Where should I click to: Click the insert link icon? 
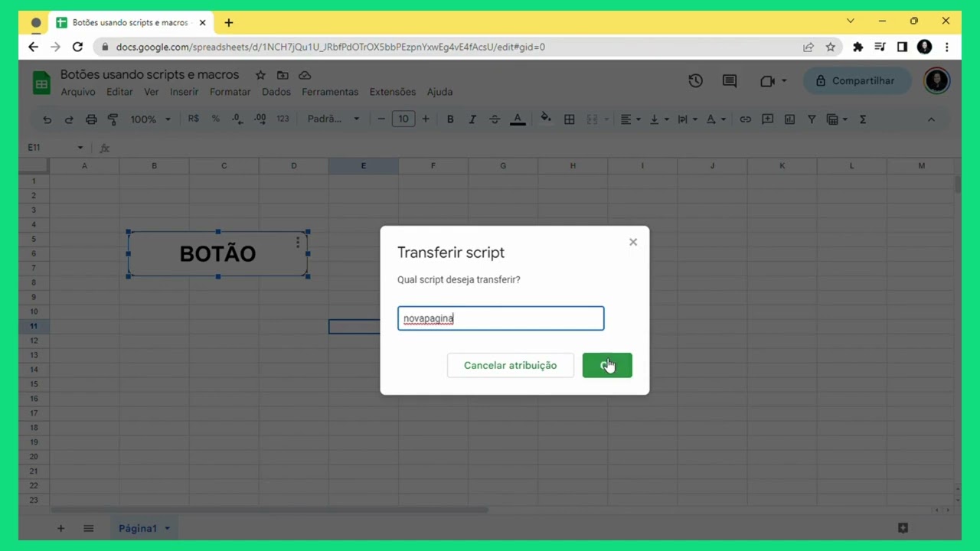[x=745, y=119]
